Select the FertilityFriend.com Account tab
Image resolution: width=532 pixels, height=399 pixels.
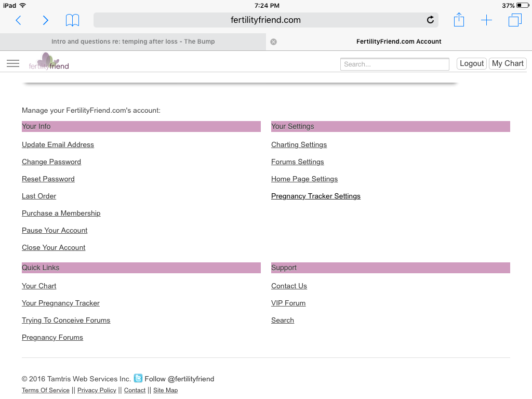click(x=398, y=42)
